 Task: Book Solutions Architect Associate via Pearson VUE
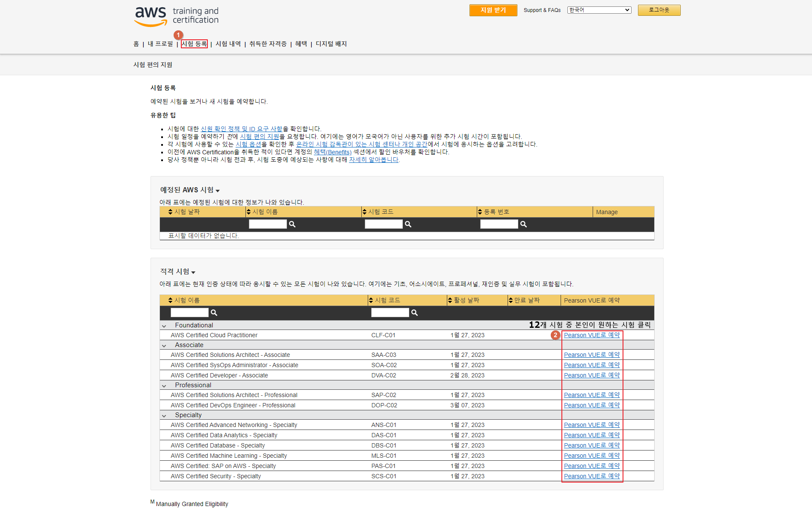592,355
